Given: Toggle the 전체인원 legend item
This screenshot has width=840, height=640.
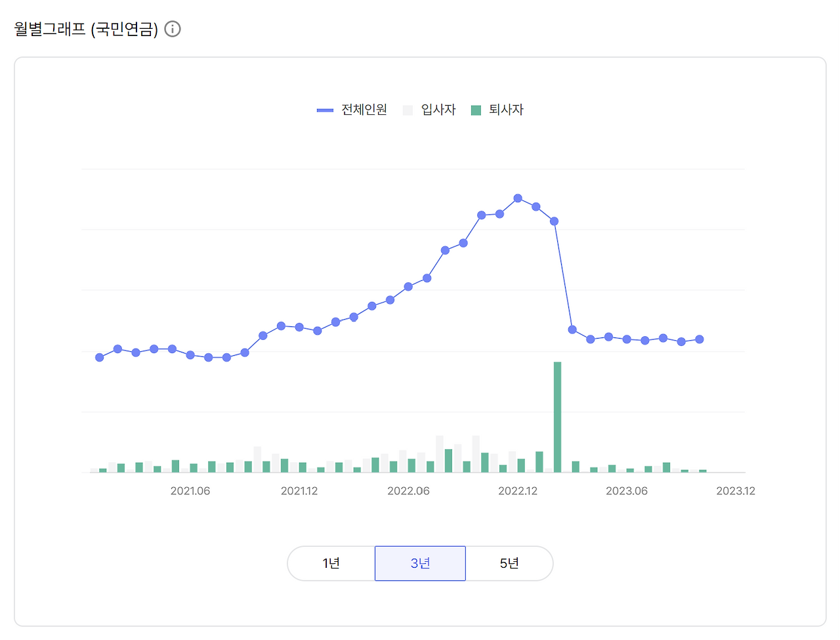Looking at the screenshot, I should coord(352,110).
